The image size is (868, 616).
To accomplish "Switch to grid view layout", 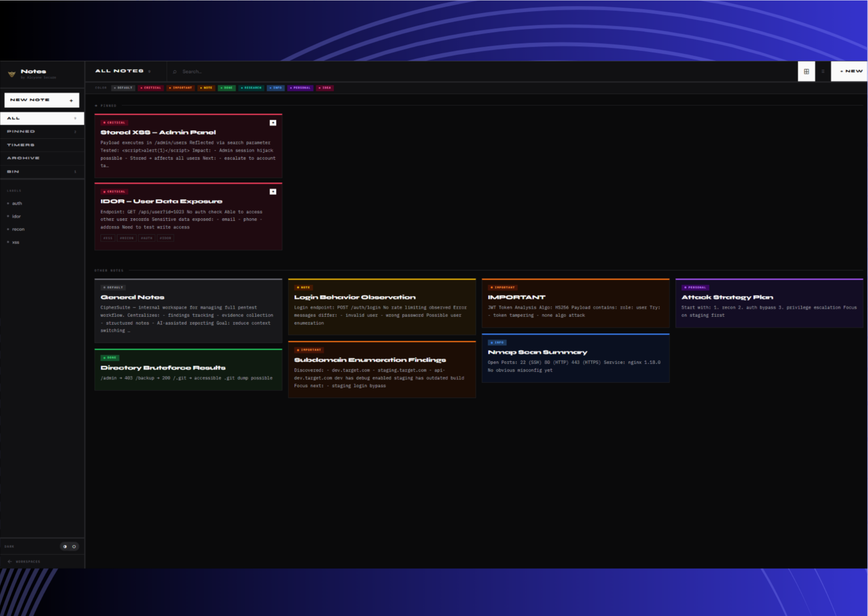I will click(807, 71).
